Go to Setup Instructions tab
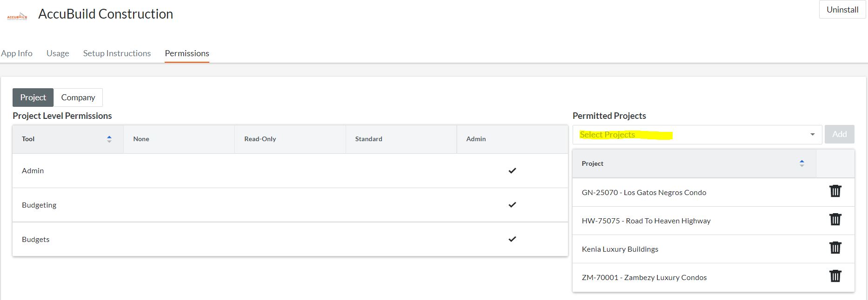Screen dimensions: 868x300 tap(117, 53)
